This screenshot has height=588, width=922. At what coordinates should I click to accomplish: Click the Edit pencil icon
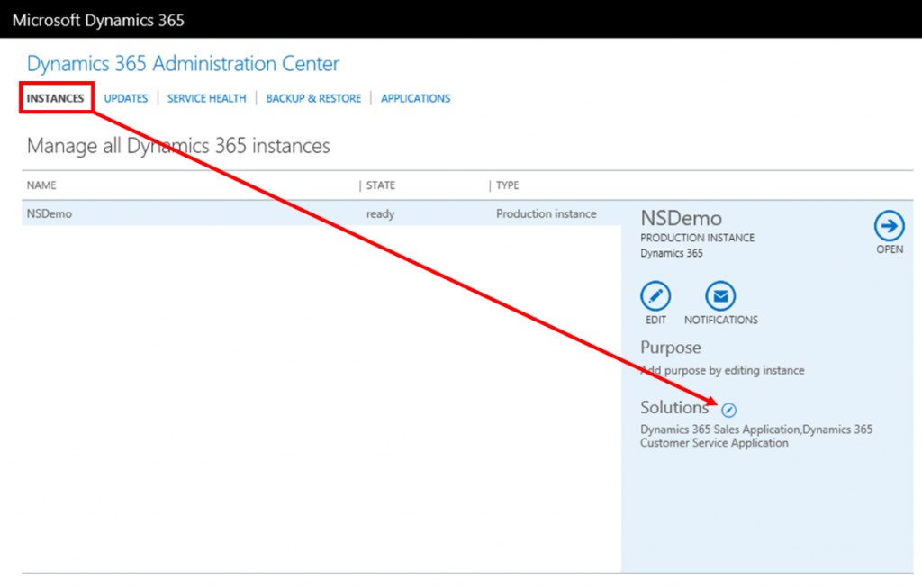click(655, 295)
